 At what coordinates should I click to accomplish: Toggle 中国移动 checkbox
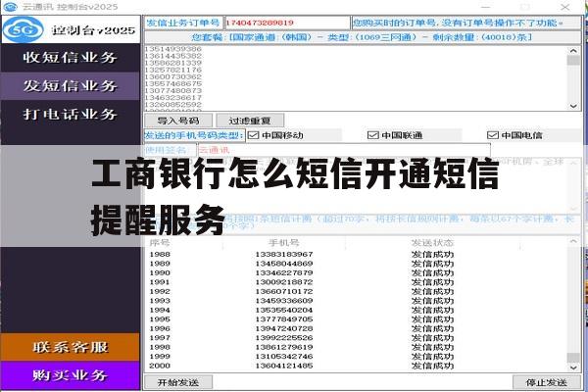(x=254, y=135)
